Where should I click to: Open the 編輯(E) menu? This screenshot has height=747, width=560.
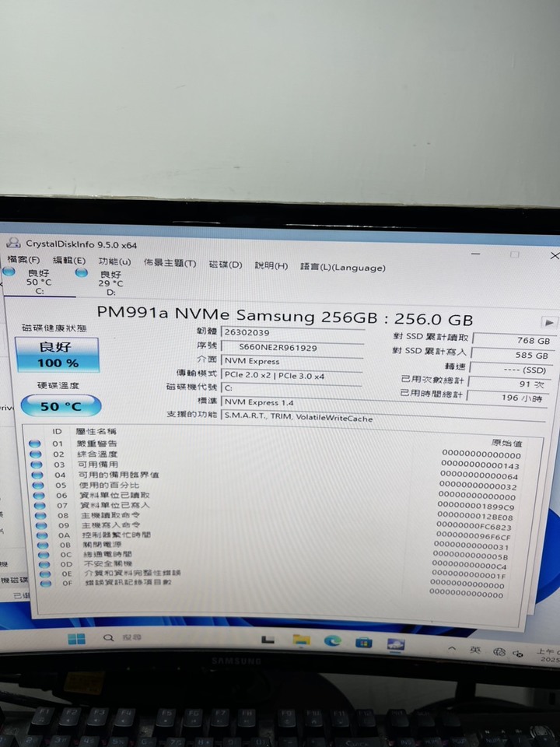click(x=69, y=260)
